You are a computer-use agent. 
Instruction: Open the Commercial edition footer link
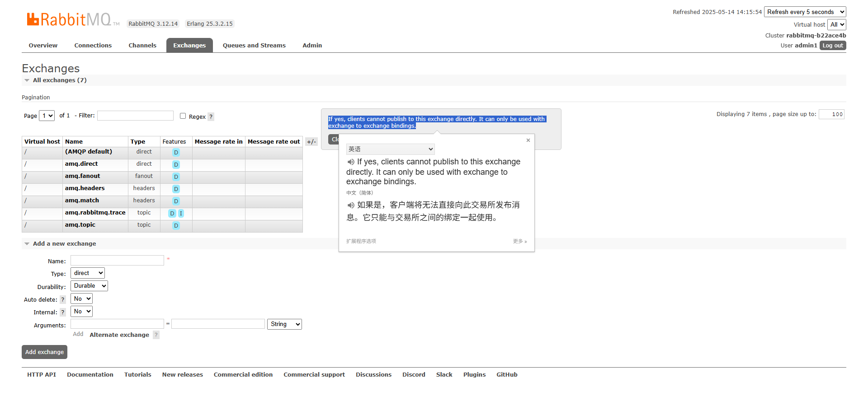(x=243, y=375)
